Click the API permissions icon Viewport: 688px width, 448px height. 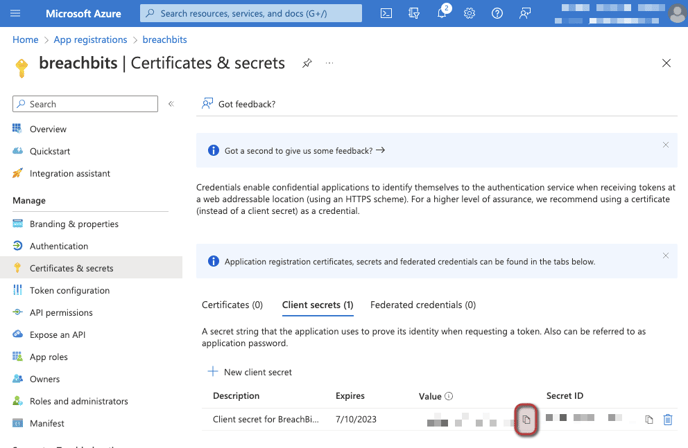(x=17, y=312)
